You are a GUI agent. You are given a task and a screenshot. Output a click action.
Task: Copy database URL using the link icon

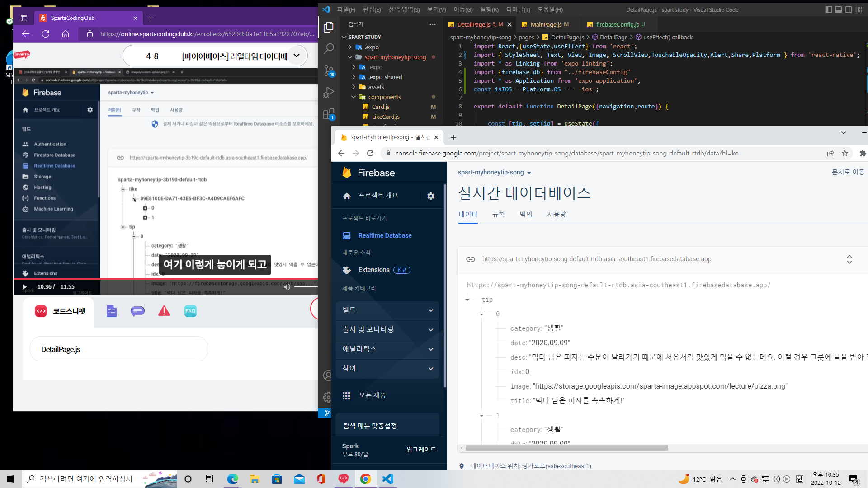470,259
